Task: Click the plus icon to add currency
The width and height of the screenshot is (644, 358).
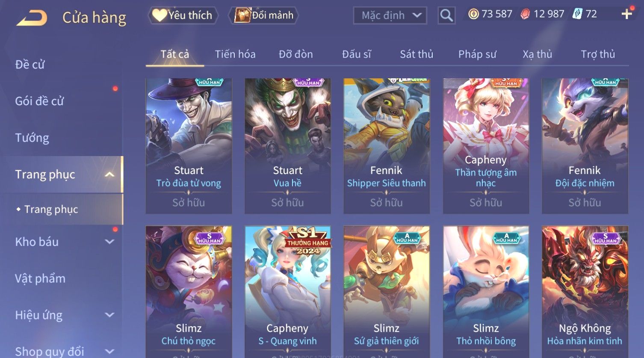Action: point(627,14)
